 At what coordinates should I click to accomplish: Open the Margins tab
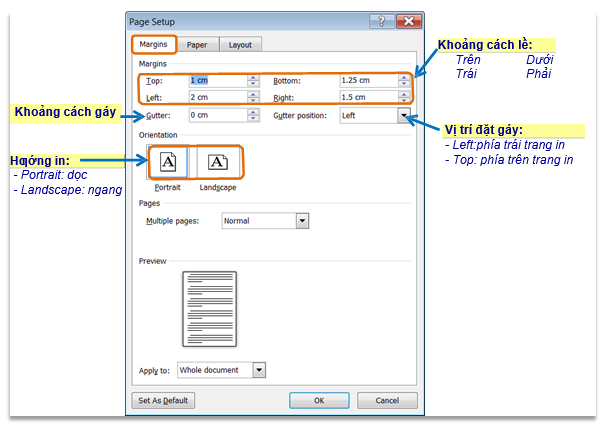pos(153,44)
